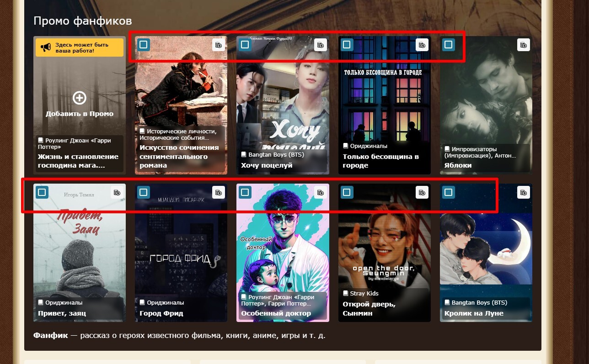Click coin icon on the 'Яблоки' card
Image resolution: width=589 pixels, height=364 pixels.
tap(523, 45)
